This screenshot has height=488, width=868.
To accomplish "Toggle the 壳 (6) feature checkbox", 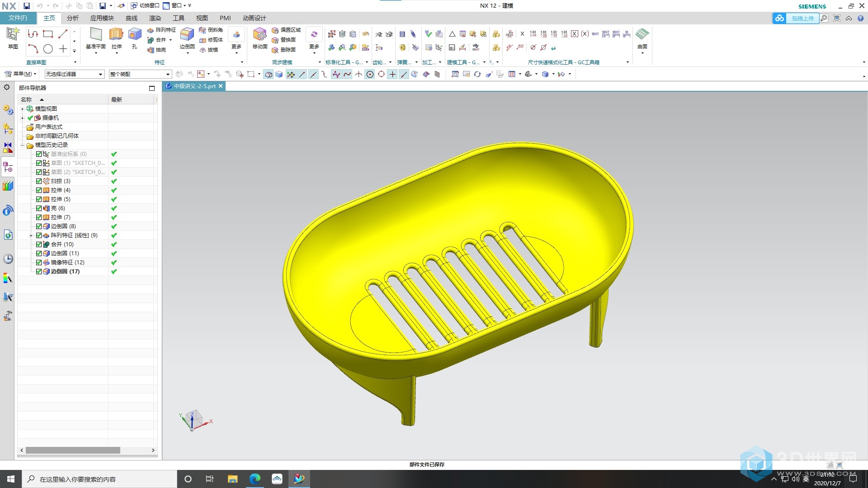I will [39, 208].
